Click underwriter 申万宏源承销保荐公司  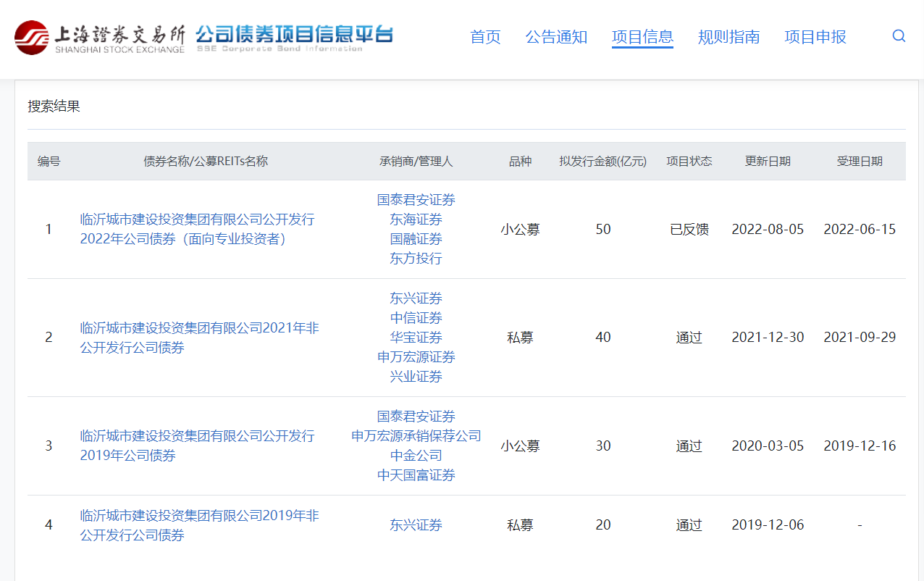point(416,436)
